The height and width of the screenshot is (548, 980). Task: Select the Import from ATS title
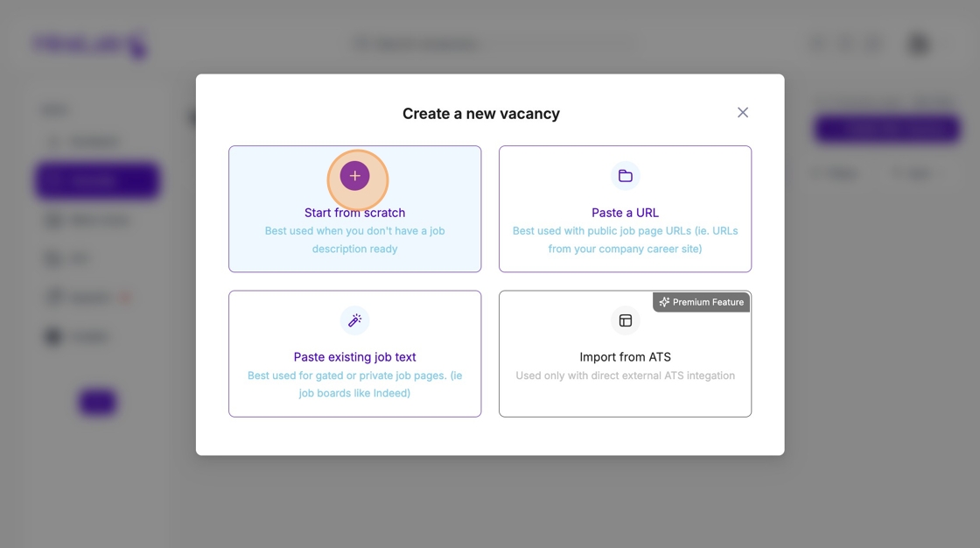coord(625,357)
